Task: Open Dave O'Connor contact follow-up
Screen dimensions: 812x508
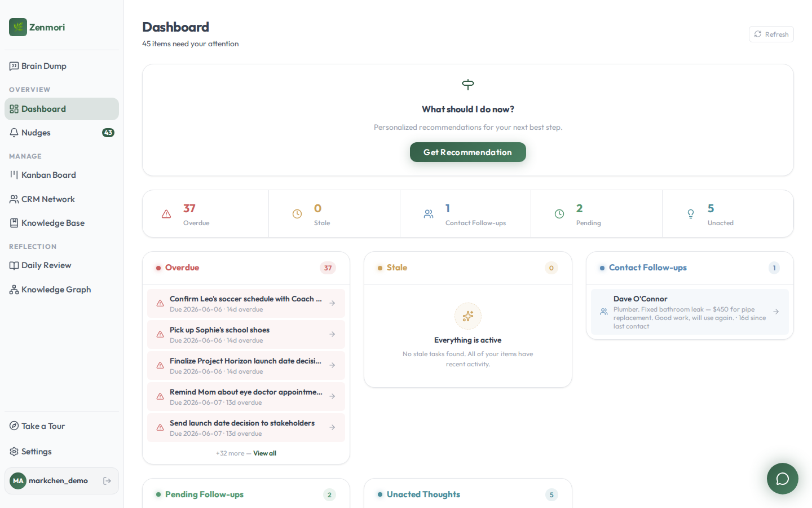Action: click(x=690, y=312)
